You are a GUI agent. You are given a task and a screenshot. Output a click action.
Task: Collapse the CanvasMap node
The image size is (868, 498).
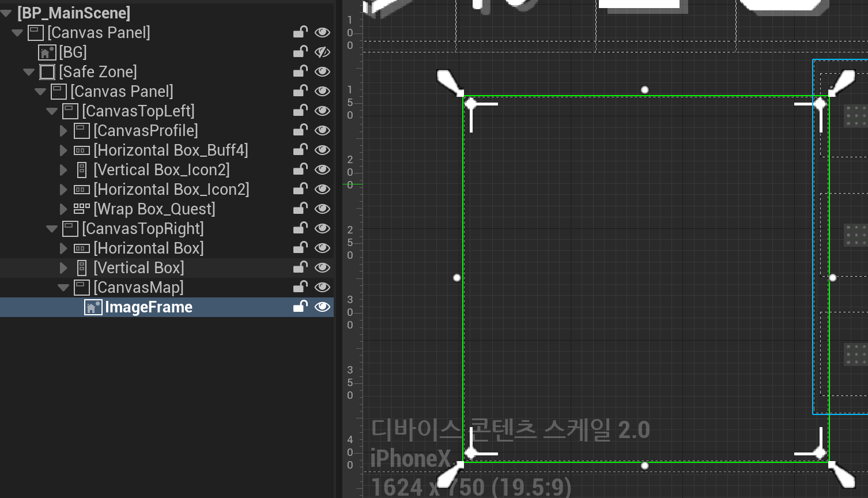tap(63, 288)
